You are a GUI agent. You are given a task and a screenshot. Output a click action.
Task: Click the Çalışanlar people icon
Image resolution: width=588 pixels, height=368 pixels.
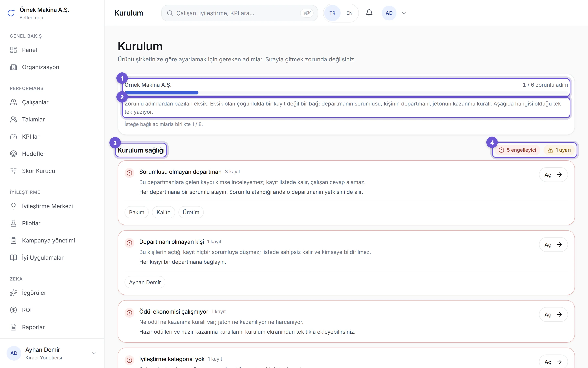coord(13,102)
